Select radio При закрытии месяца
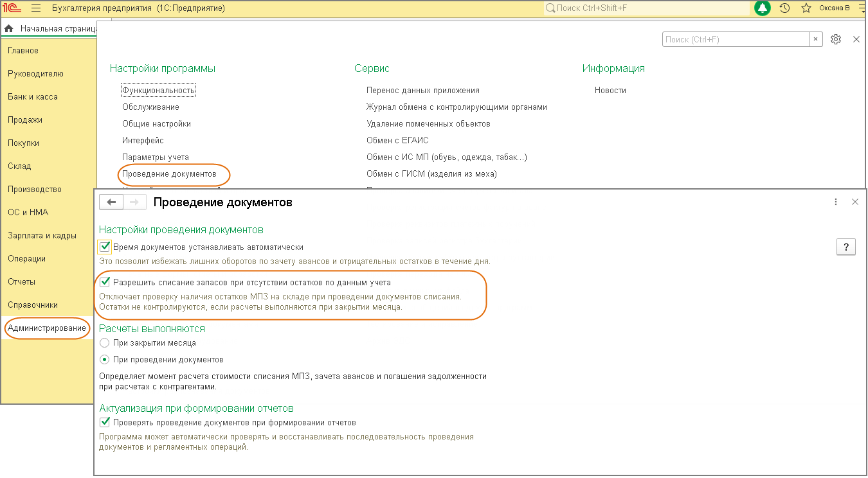Screen dimensions: 868x478 (105, 343)
